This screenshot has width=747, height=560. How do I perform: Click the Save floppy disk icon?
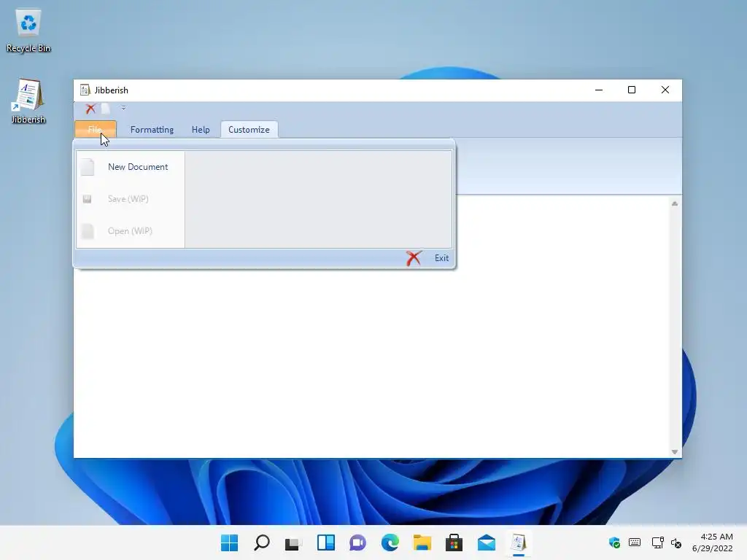(x=87, y=199)
